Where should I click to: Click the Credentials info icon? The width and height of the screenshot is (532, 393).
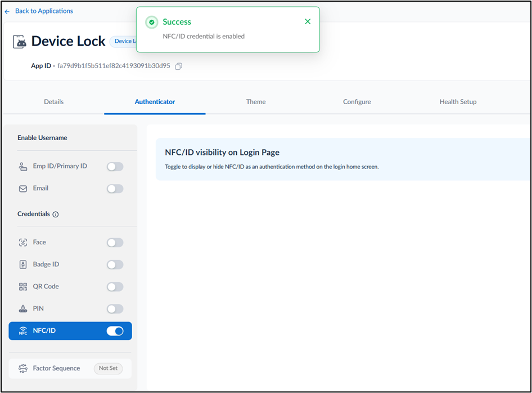tap(56, 215)
